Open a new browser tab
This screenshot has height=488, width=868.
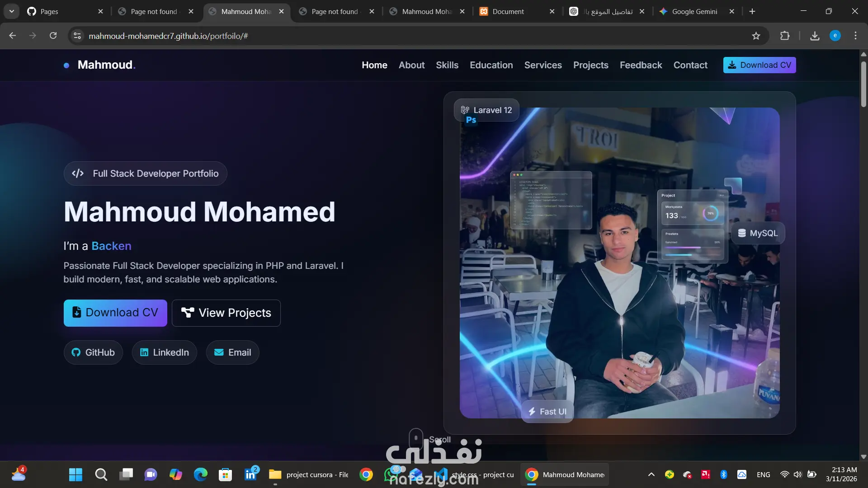(x=752, y=11)
